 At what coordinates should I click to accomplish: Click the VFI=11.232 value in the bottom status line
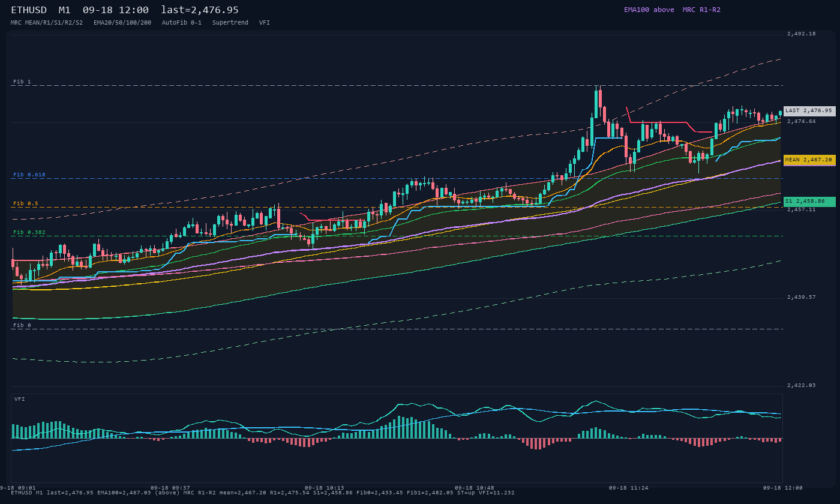[496, 493]
